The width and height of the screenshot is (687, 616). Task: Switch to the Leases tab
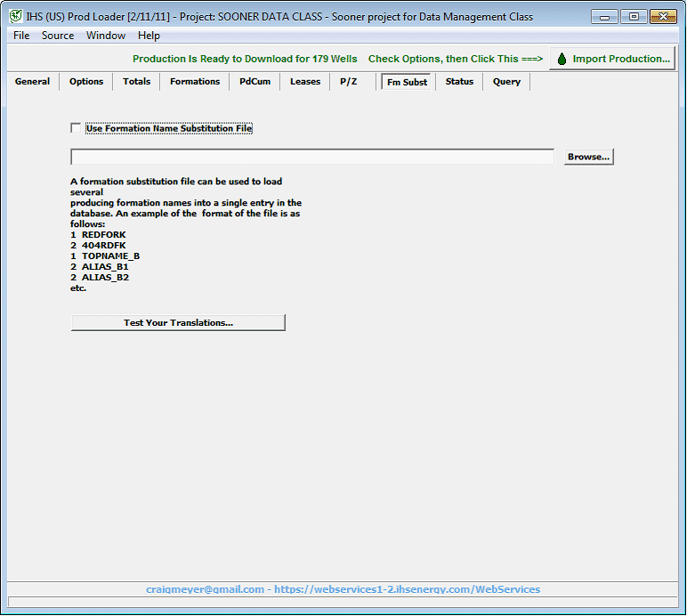(x=305, y=82)
